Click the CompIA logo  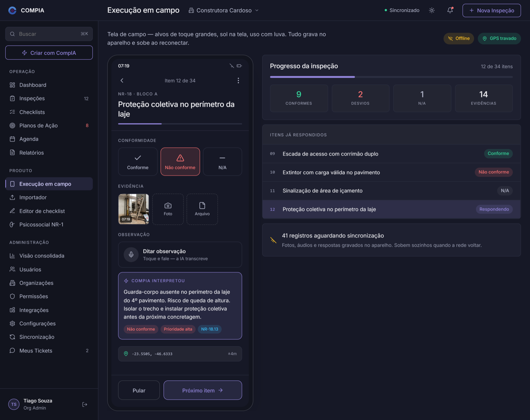[12, 10]
